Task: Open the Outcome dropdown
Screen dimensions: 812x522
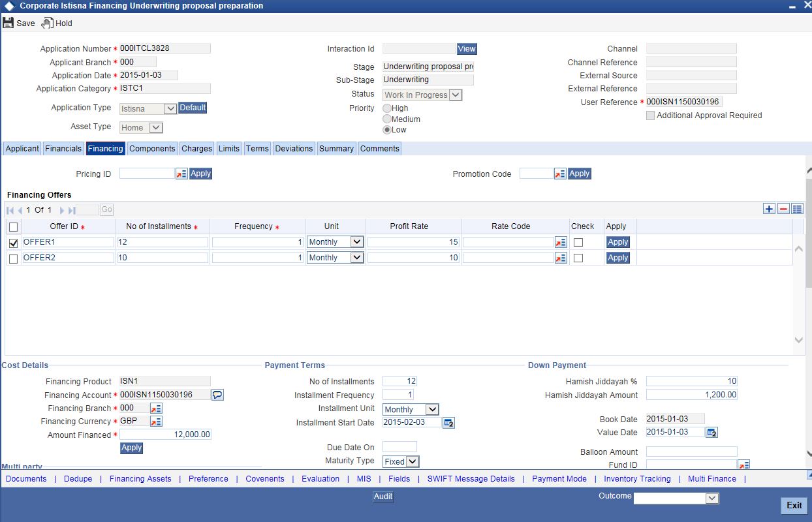Action: tap(711, 498)
